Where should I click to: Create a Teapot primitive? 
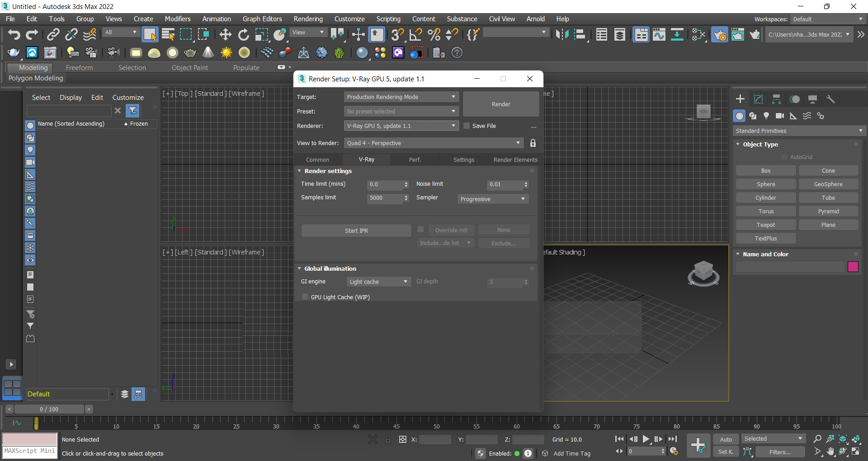tap(766, 225)
